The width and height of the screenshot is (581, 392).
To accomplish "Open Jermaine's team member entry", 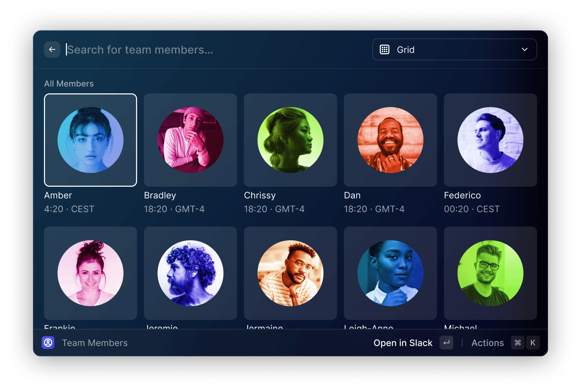I will point(290,273).
